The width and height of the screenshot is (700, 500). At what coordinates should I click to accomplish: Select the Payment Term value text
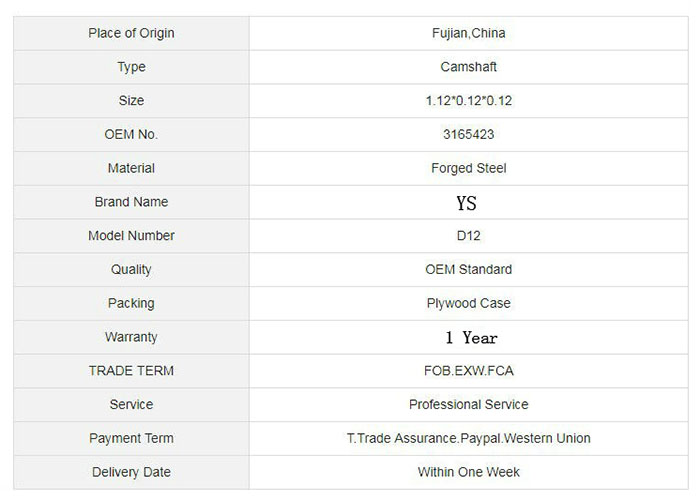click(468, 438)
